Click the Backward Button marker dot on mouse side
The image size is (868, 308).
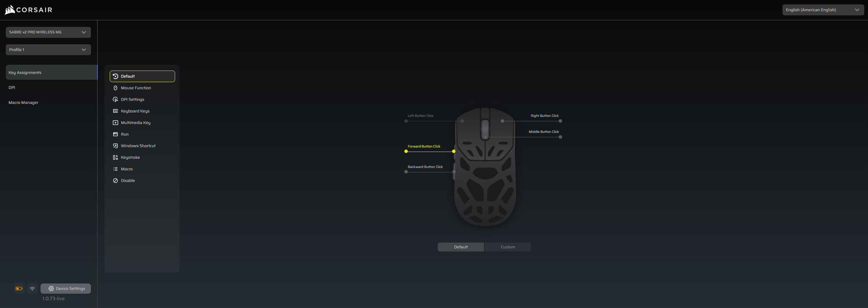(x=454, y=172)
